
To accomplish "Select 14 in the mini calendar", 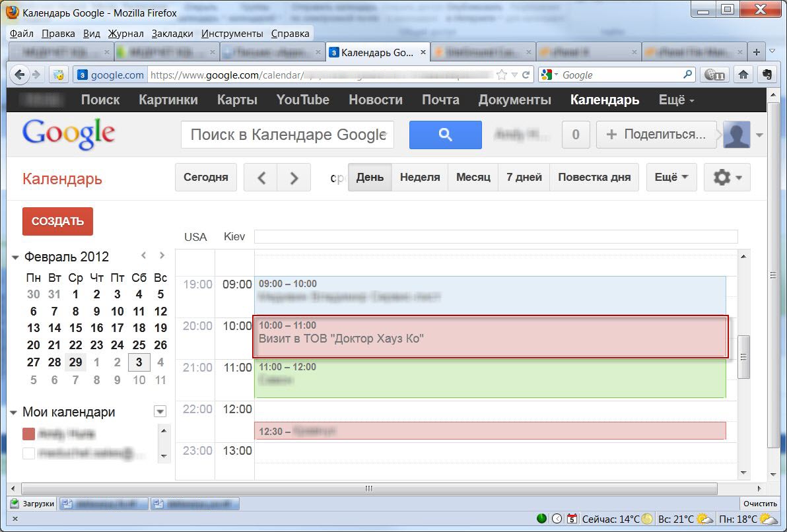I will tap(54, 328).
